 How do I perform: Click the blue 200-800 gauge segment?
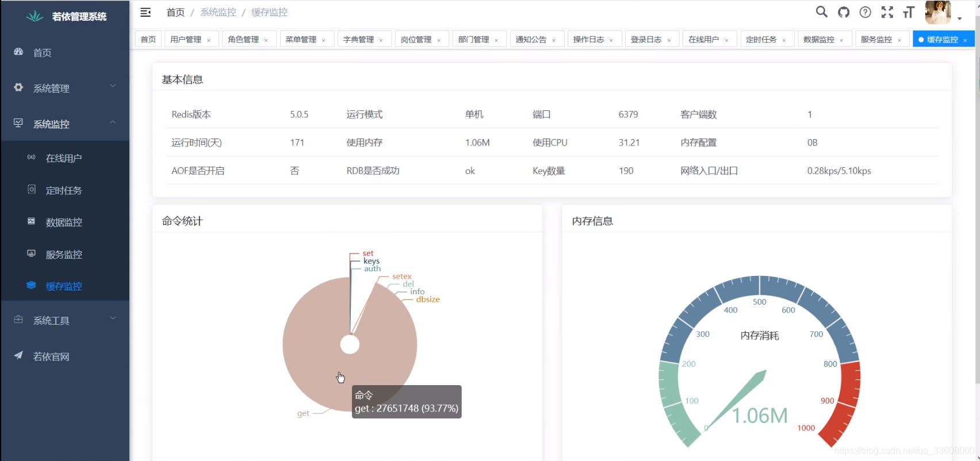[760, 286]
